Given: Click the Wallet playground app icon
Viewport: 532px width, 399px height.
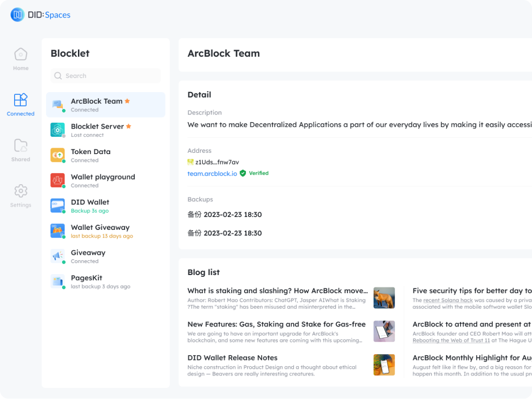Looking at the screenshot, I should pos(57,180).
